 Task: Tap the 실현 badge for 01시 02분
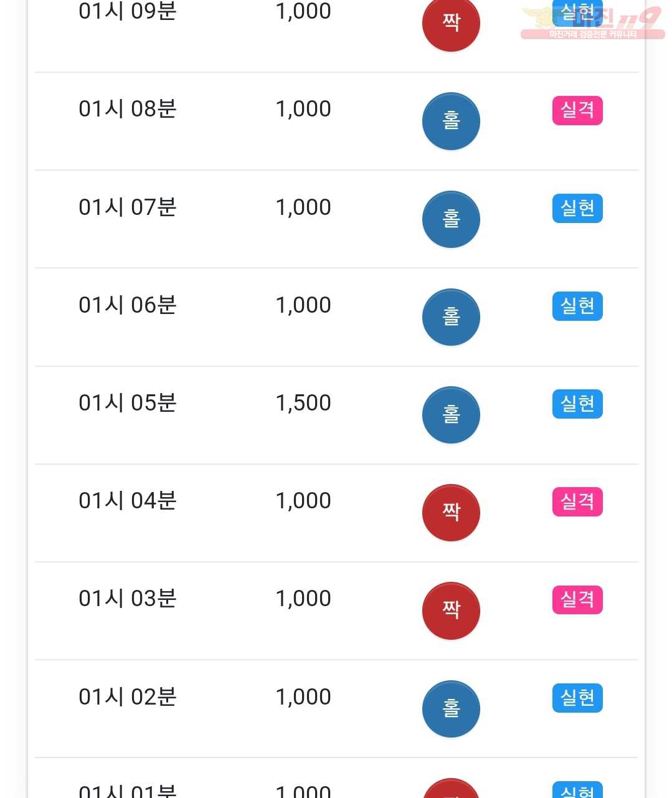(x=577, y=698)
